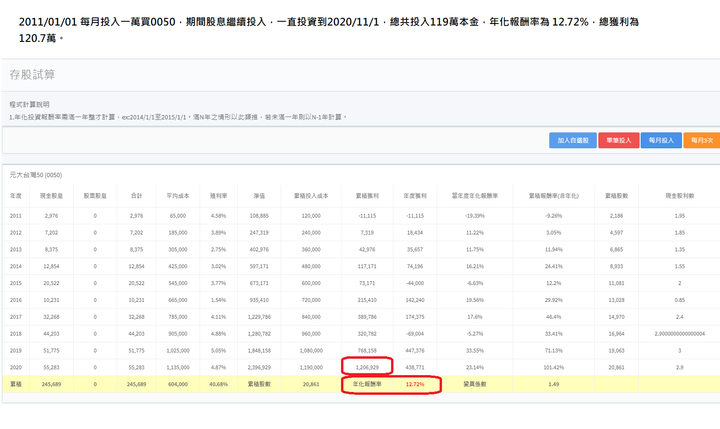Viewport: 720px width, 429px height.
Task: Click the 累積報酬率(非年化) column header
Action: (554, 196)
